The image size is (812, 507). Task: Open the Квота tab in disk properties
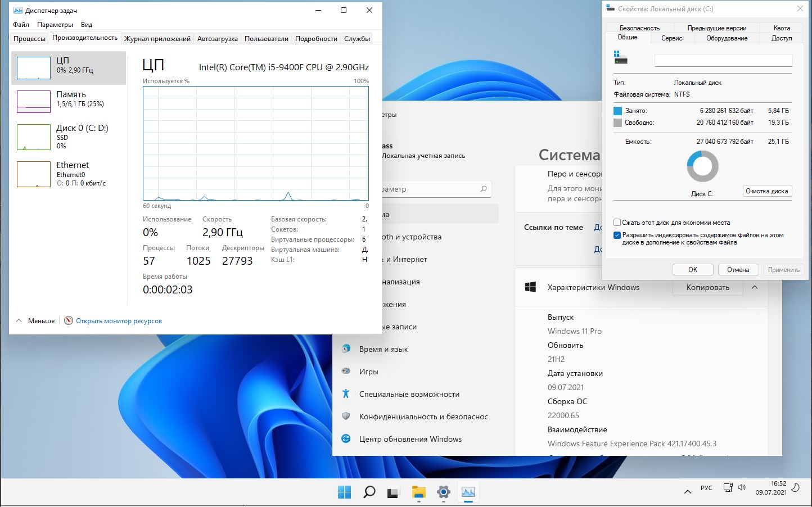(782, 28)
